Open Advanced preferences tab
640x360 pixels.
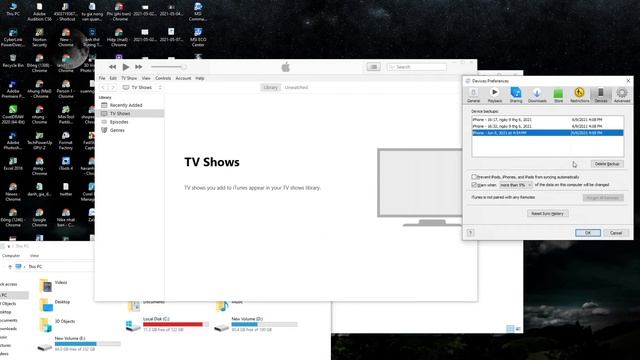622,95
